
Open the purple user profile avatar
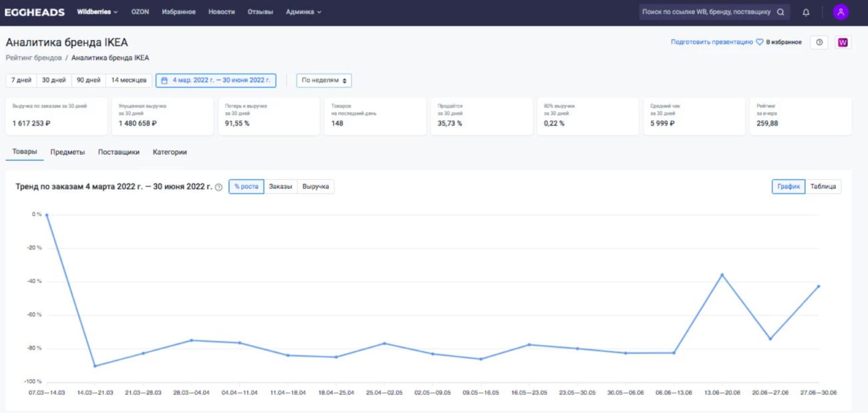coord(841,12)
